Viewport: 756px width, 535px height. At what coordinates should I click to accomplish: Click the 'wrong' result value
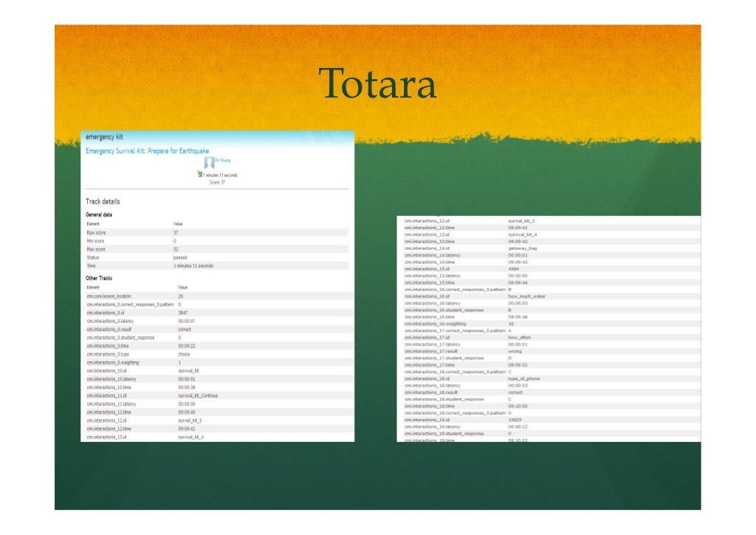click(515, 351)
